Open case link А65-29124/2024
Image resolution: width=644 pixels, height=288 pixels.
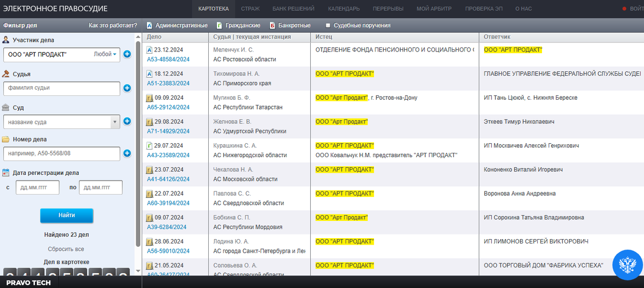(x=169, y=107)
